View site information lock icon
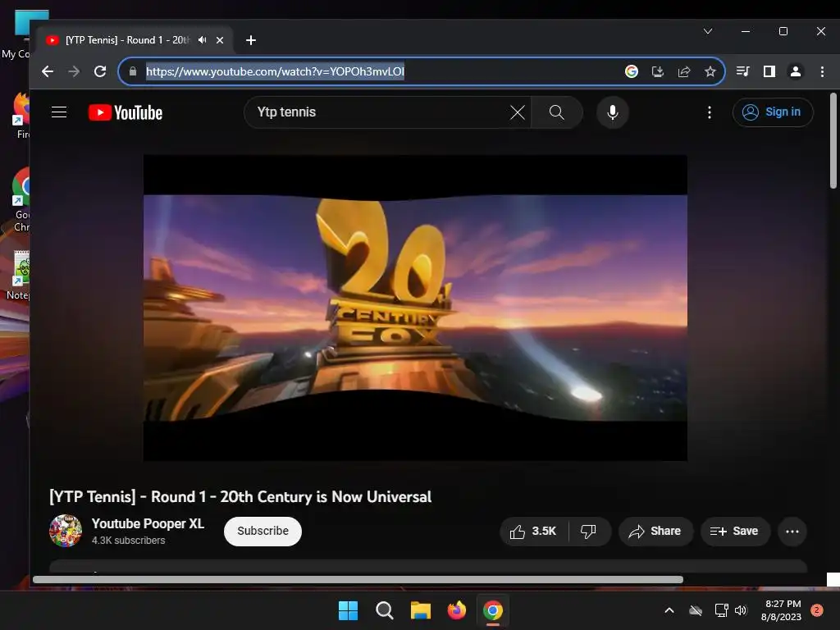 (x=133, y=71)
